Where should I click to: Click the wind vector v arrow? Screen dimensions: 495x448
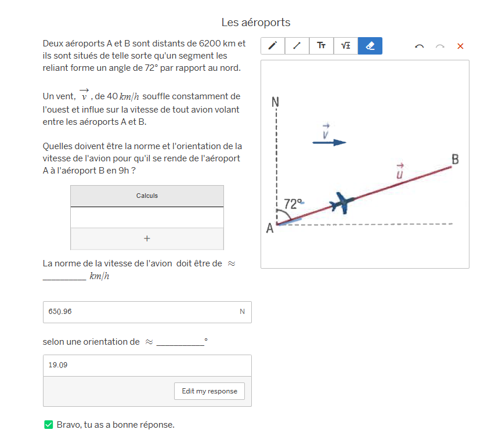pos(329,142)
